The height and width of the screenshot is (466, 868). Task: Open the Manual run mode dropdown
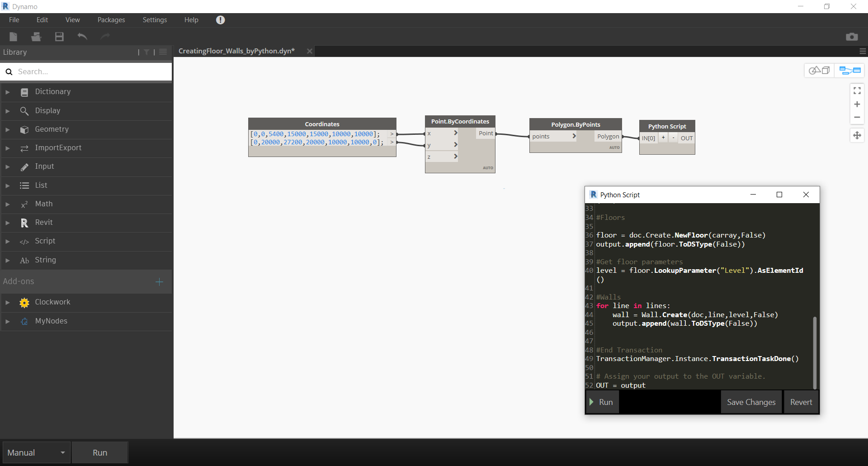[x=37, y=452]
